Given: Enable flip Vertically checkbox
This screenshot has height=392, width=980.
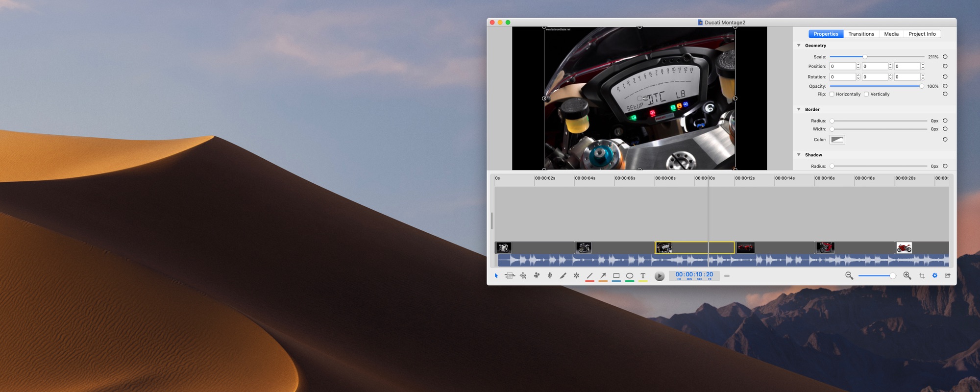Looking at the screenshot, I should [x=866, y=94].
